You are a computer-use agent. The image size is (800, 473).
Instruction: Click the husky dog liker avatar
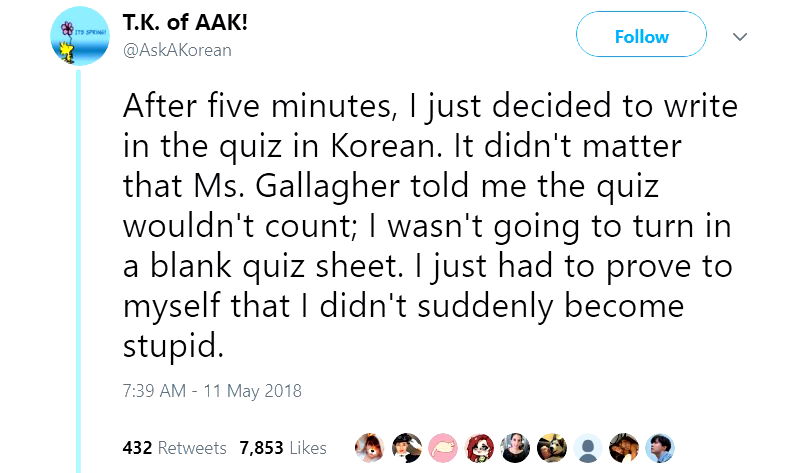[552, 447]
